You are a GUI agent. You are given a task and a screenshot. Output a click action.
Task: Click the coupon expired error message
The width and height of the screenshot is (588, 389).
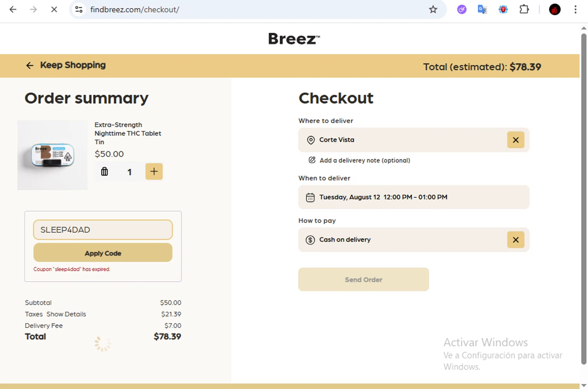[x=72, y=269]
